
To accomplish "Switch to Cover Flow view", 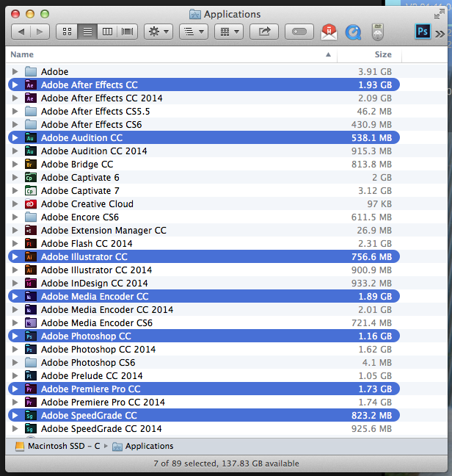I will pyautogui.click(x=128, y=32).
